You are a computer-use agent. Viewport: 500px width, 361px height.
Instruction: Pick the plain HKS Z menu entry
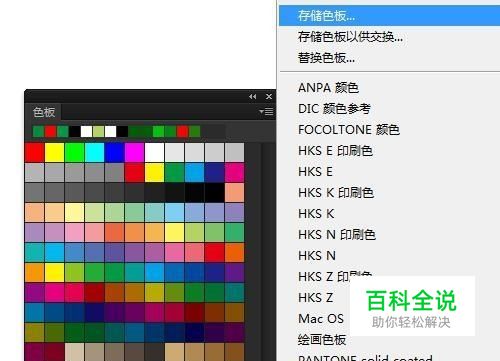[315, 298]
